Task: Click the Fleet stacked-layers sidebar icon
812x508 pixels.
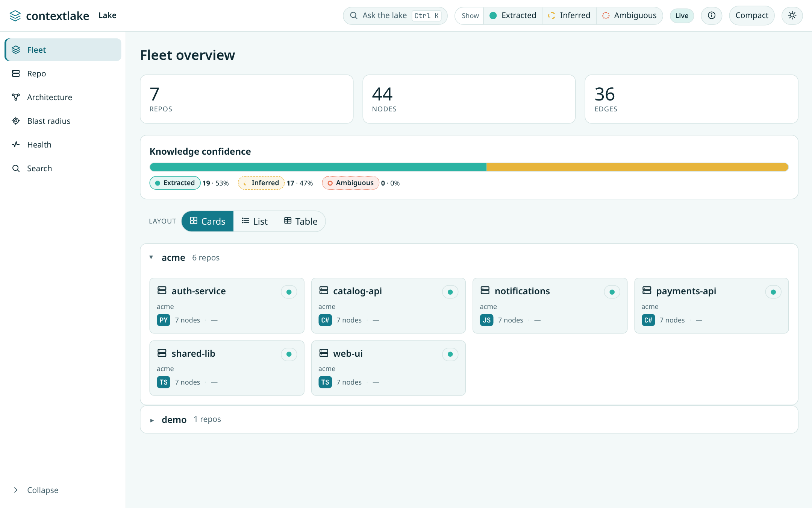Action: point(16,50)
